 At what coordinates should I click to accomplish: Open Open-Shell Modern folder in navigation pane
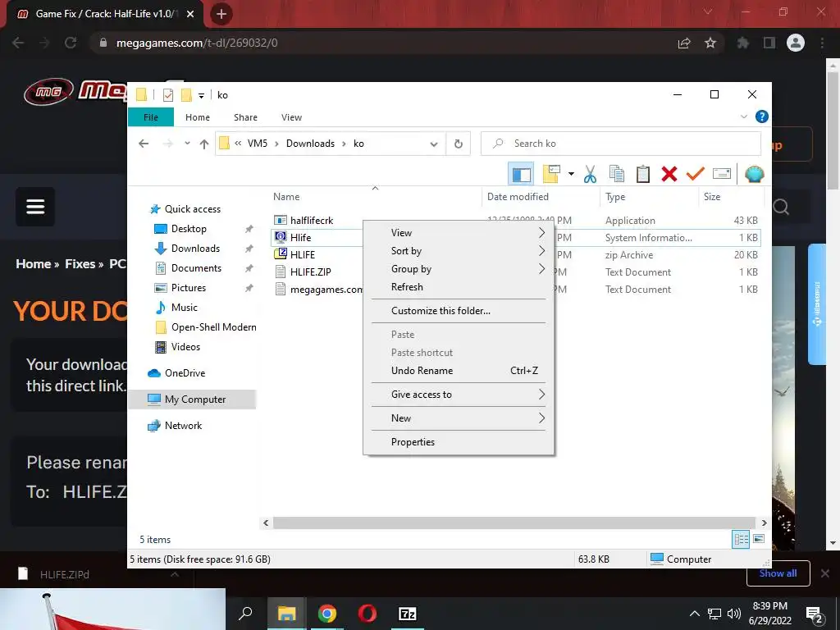click(x=214, y=327)
